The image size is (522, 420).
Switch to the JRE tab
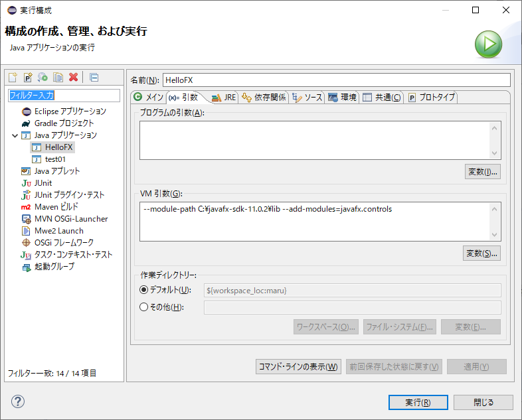(x=224, y=97)
